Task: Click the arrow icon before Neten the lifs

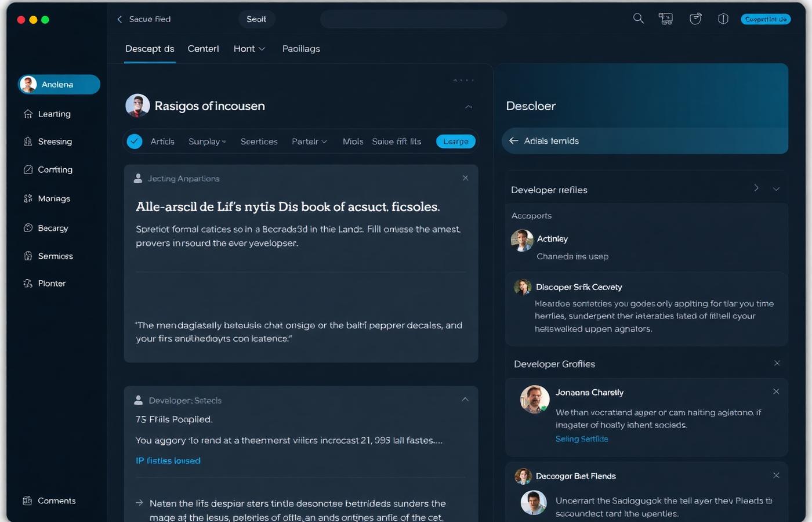Action: click(x=139, y=503)
